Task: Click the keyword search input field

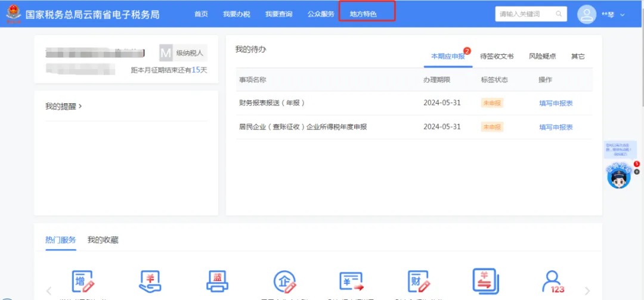Action: (525, 14)
